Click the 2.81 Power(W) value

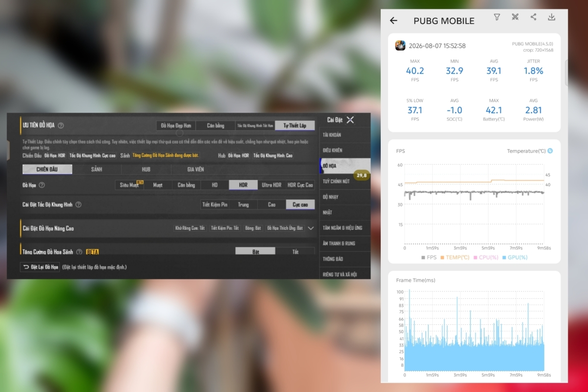coord(534,110)
